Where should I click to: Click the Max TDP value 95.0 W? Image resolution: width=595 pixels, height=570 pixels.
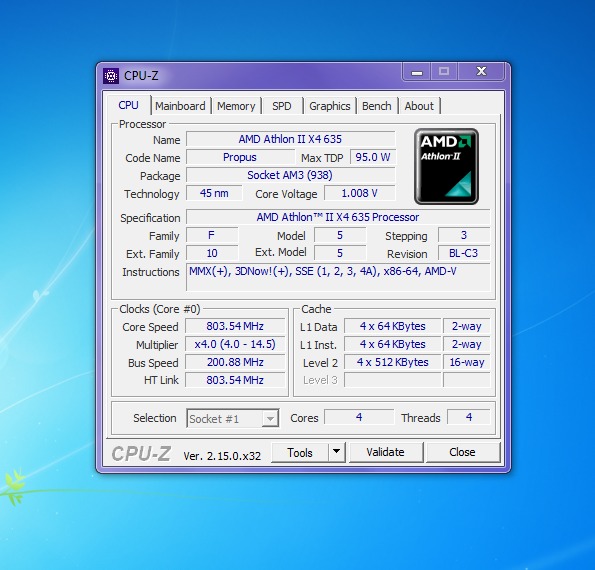373,157
